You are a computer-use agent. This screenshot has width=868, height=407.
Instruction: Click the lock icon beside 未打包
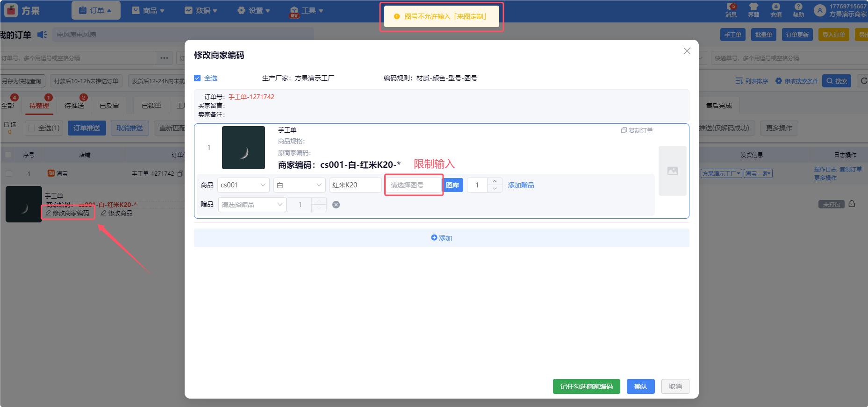852,204
